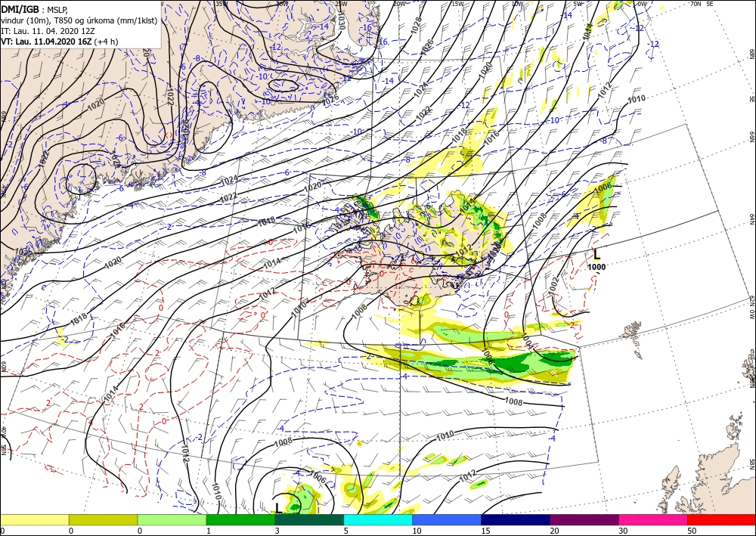Viewport: 756px width, 536px height.
Task: Click the '25W' longitude label
Action: click(x=341, y=4)
